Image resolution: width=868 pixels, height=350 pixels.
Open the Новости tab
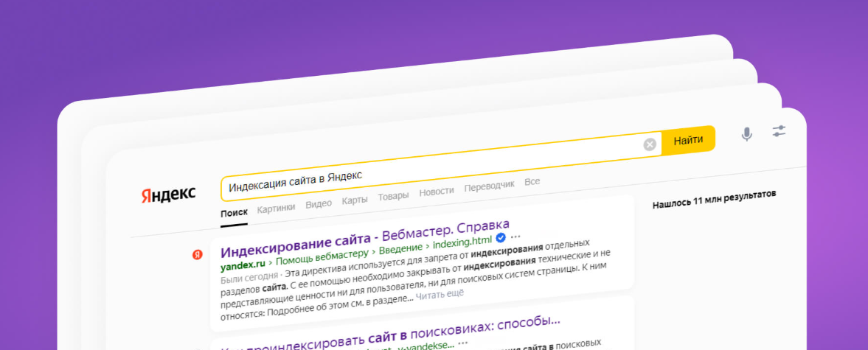(437, 192)
